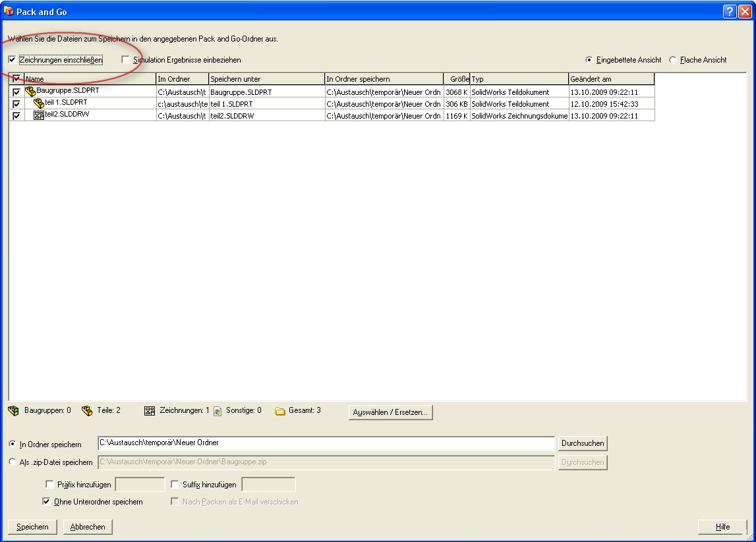Click the Abbrechen button
The image size is (756, 542).
coord(88,527)
